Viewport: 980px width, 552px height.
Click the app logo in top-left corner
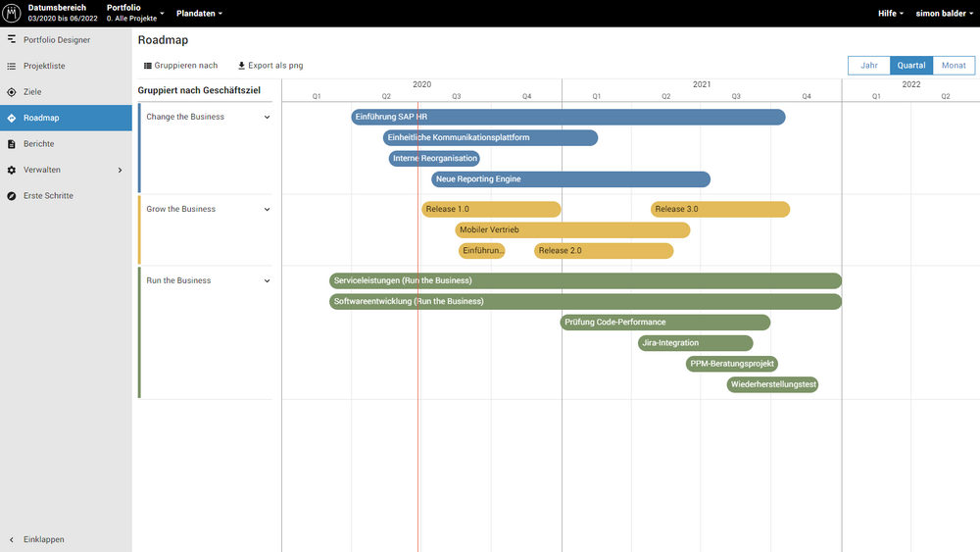pos(12,14)
